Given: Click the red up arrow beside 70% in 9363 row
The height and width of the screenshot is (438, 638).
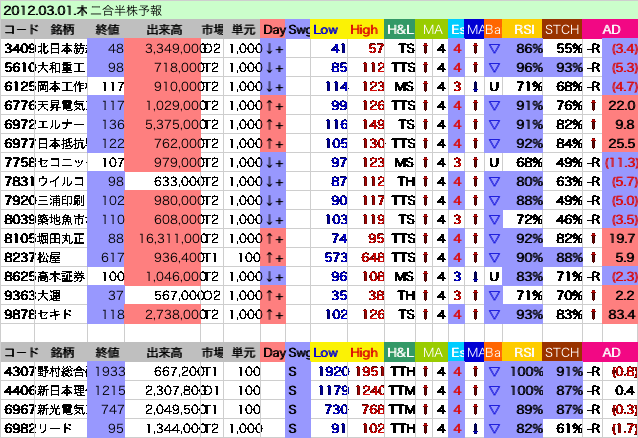Looking at the screenshot, I should [593, 296].
